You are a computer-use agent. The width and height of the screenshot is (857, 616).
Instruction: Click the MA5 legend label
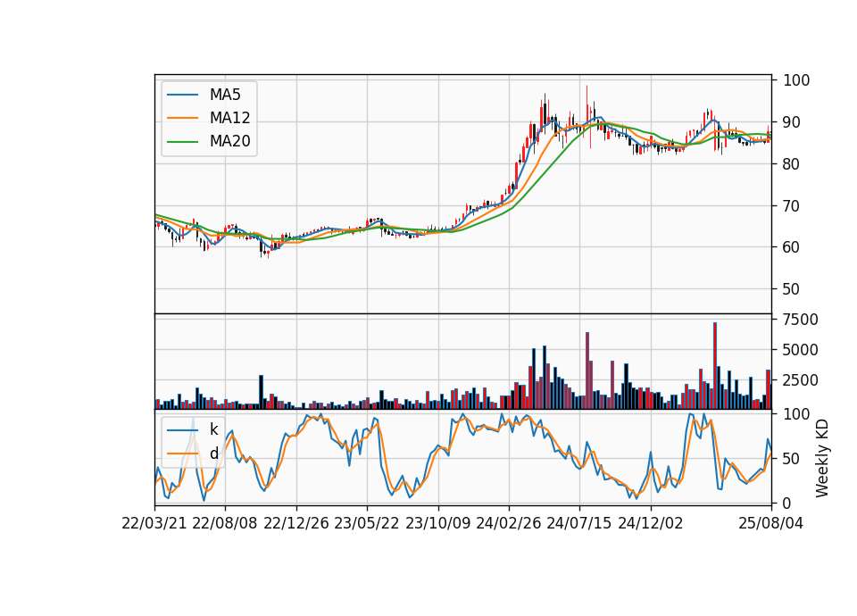[225, 95]
